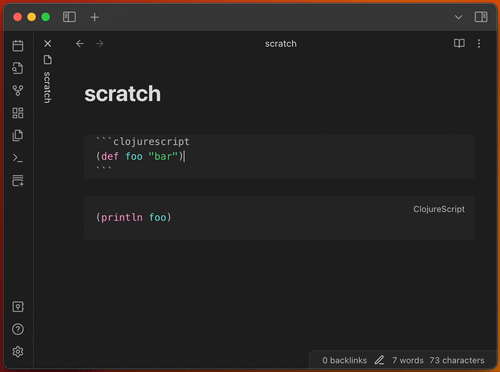Open graph view from the ribbon
This screenshot has width=500, height=372.
point(18,90)
